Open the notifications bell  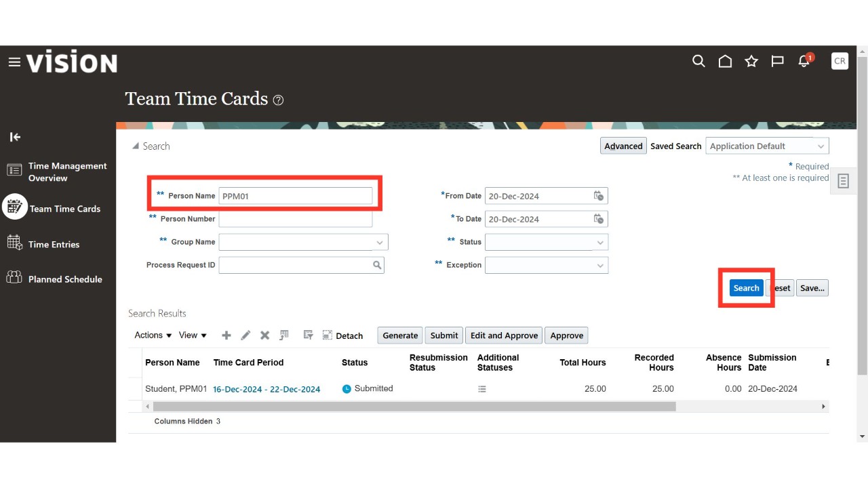805,61
